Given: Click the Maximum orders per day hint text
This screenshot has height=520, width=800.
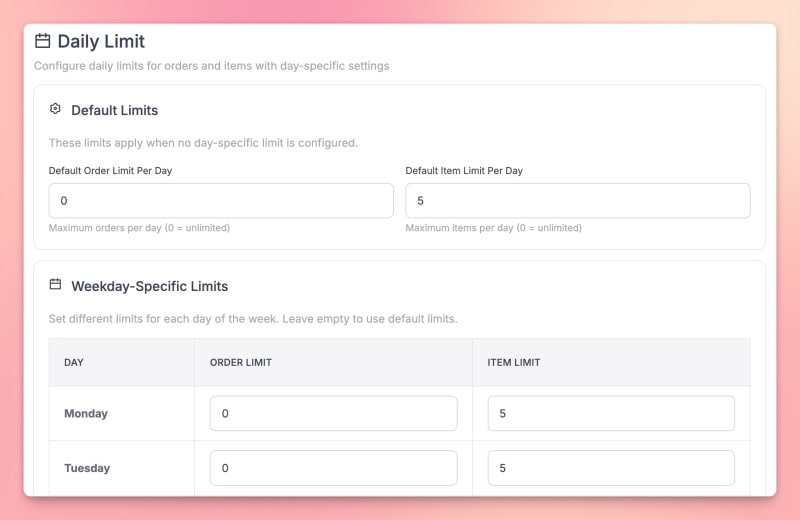Looking at the screenshot, I should click(x=139, y=228).
